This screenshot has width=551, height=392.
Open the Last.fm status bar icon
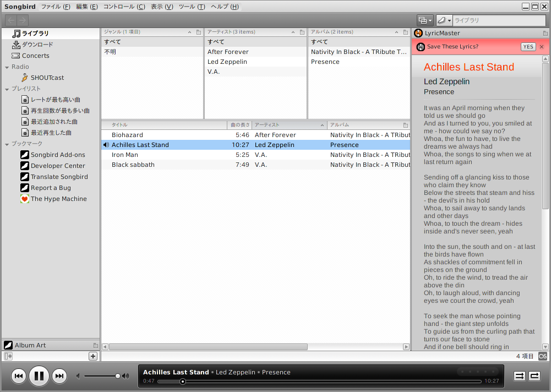[543, 356]
